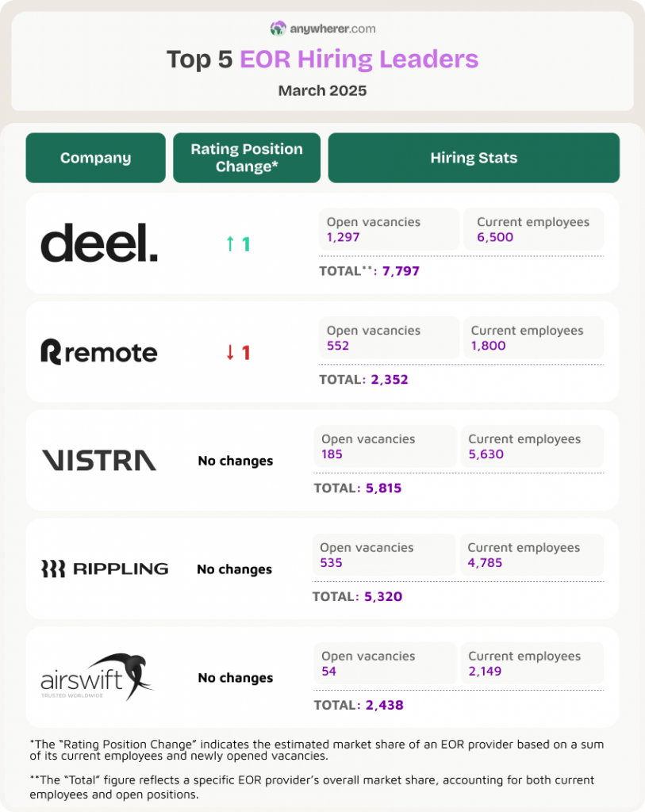Click the Remote company logo

click(x=99, y=351)
